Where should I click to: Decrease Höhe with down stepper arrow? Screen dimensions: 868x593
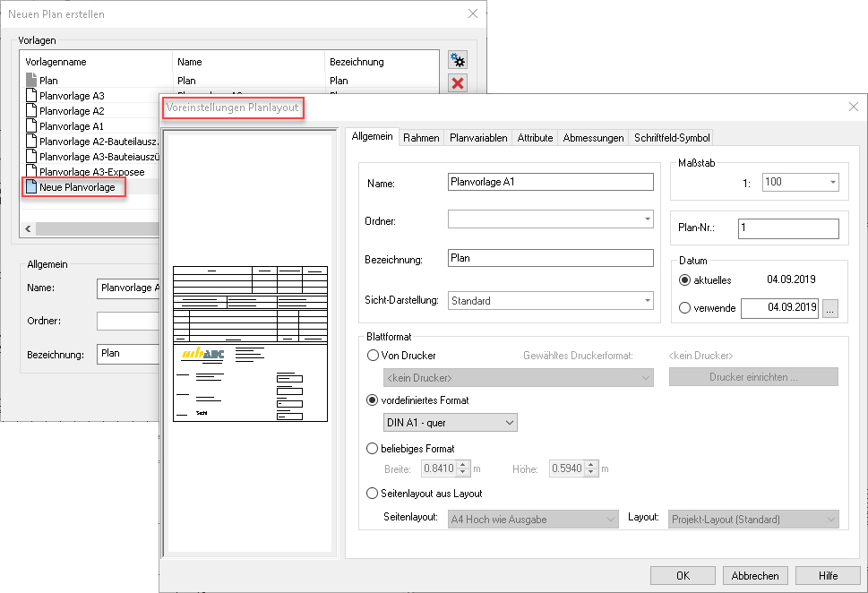tap(592, 472)
